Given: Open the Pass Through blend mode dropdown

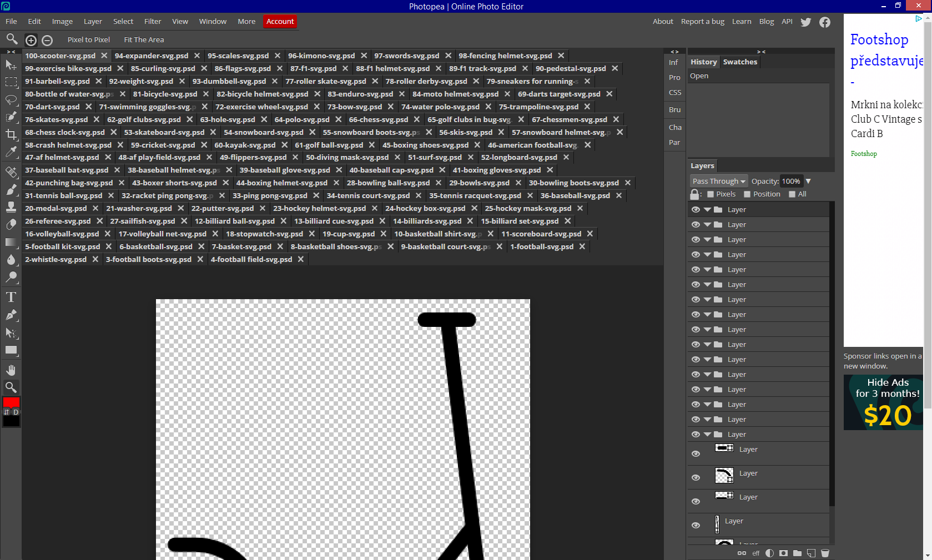Looking at the screenshot, I should coord(718,181).
